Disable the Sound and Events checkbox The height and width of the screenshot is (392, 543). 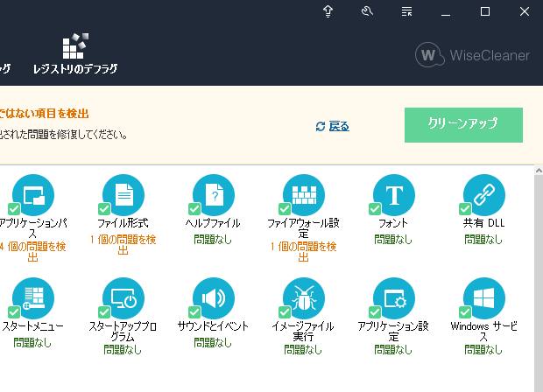tap(194, 312)
